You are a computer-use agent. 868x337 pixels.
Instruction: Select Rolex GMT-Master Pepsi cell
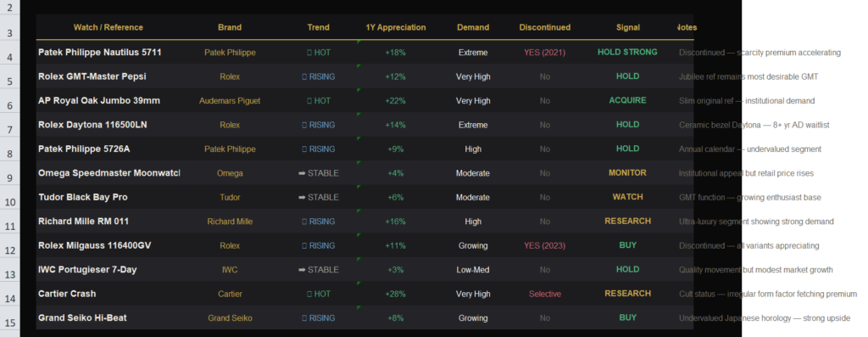tap(108, 76)
